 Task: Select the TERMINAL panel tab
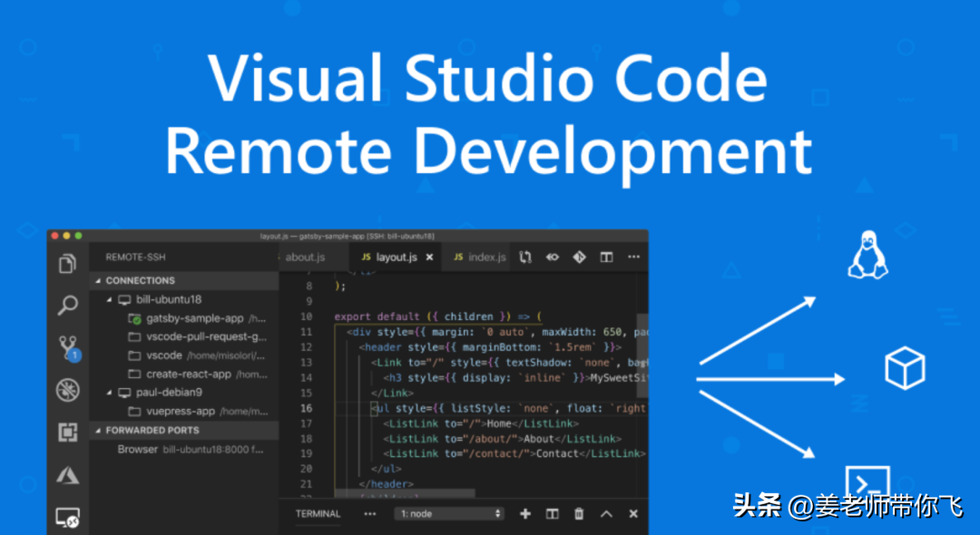pyautogui.click(x=318, y=514)
